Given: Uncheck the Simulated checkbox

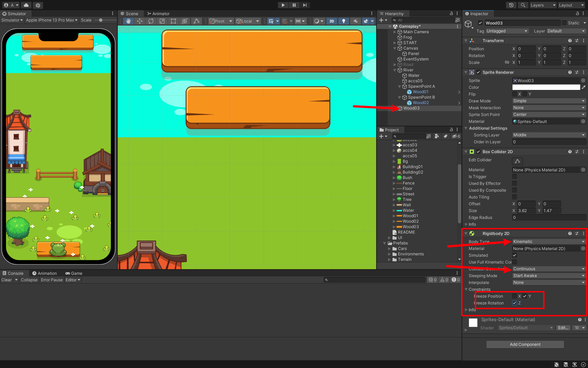Looking at the screenshot, I should coord(514,255).
